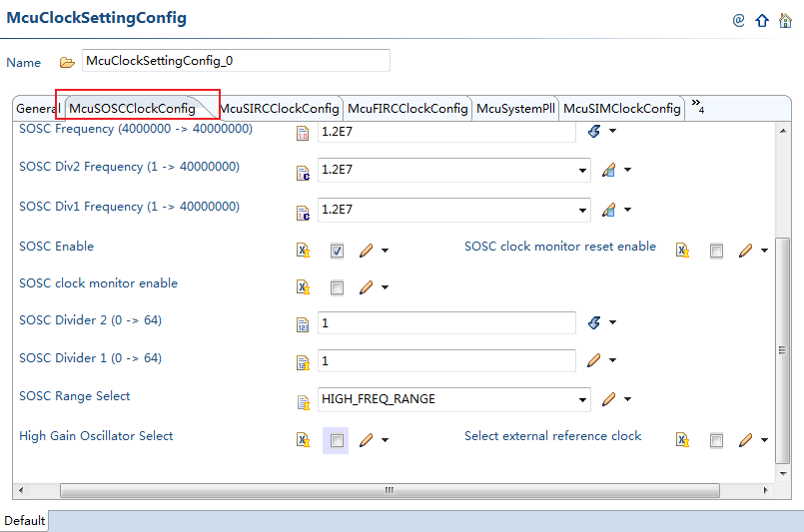This screenshot has width=804, height=532.
Task: Click SOSC Div2 Frequency calculator pencil icon
Action: pos(608,170)
